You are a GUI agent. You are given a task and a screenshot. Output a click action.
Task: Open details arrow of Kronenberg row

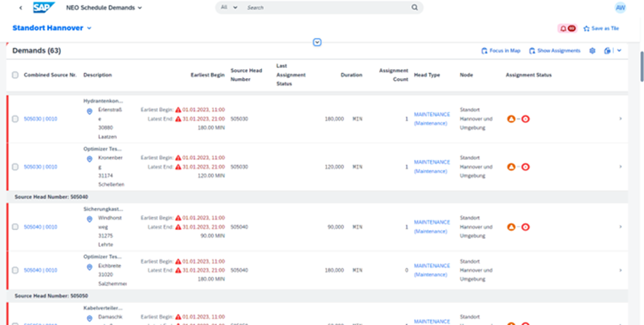[620, 167]
